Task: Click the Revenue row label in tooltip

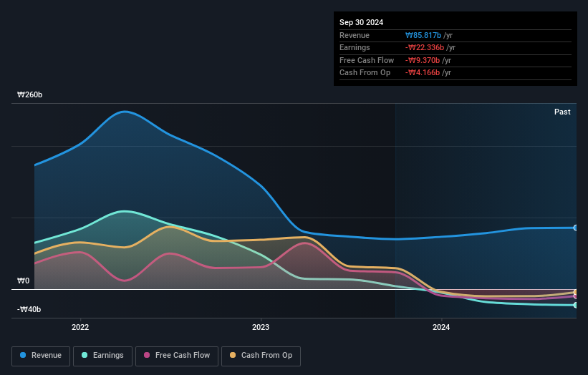Action: click(x=355, y=35)
